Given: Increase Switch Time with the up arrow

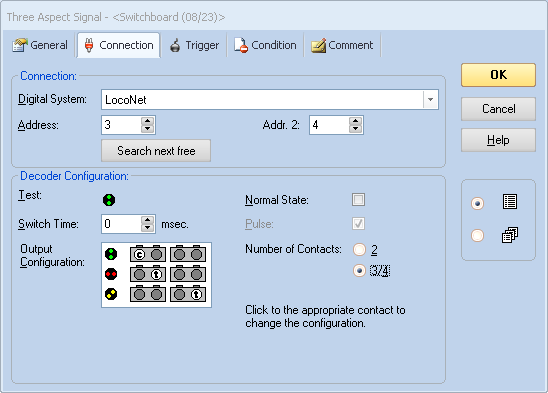Looking at the screenshot, I should (147, 220).
